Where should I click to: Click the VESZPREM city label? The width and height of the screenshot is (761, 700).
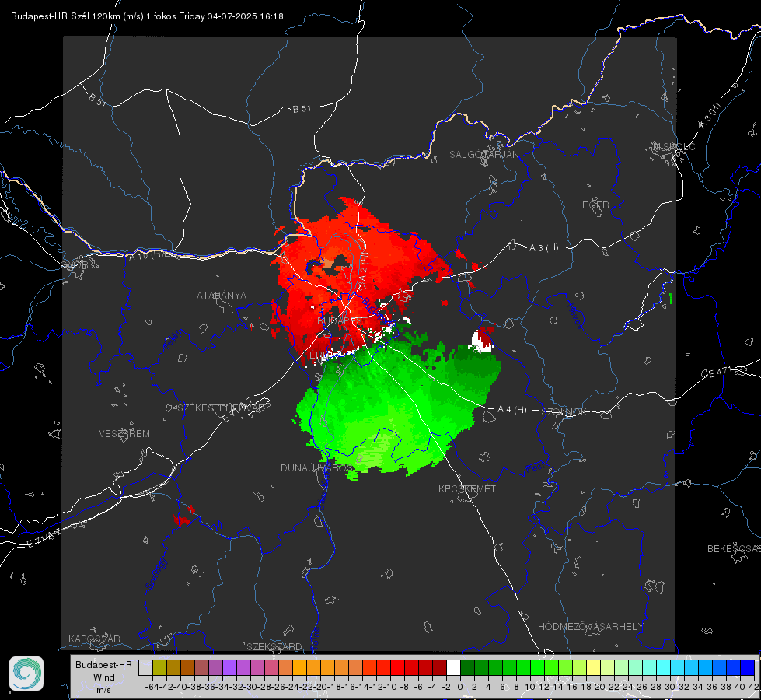pyautogui.click(x=124, y=433)
